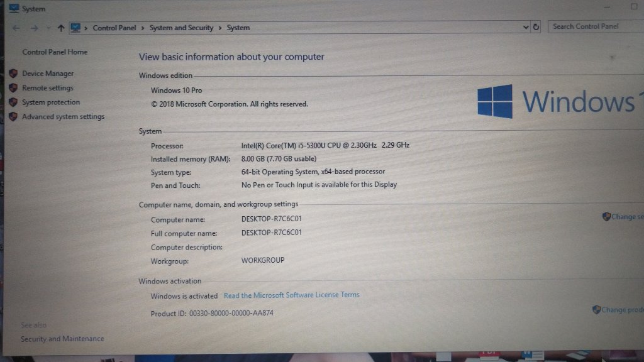The height and width of the screenshot is (362, 644).
Task: Go up one level with up arrow
Action: pyautogui.click(x=61, y=28)
